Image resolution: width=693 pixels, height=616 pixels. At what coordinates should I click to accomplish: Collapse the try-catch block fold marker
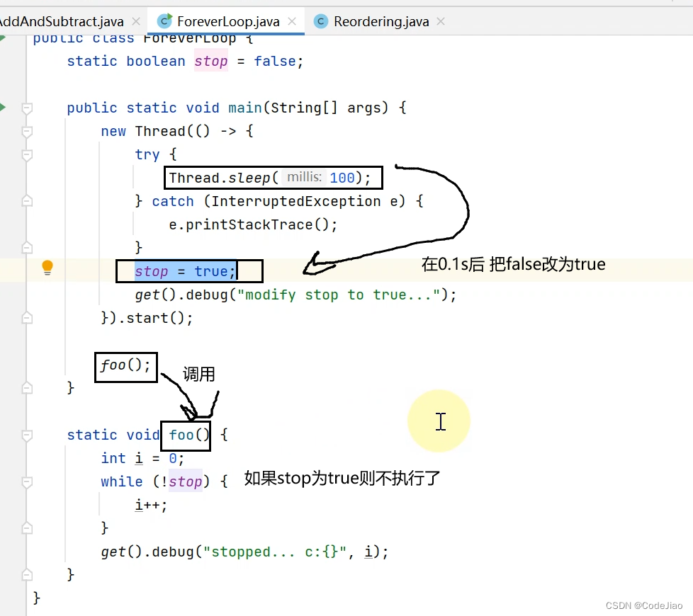pyautogui.click(x=27, y=154)
